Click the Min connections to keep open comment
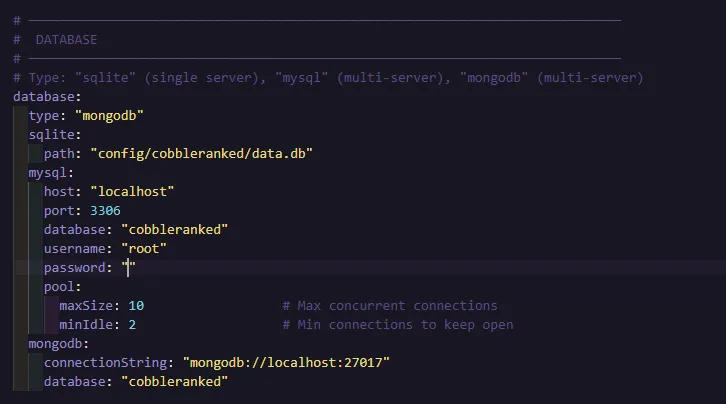This screenshot has height=404, width=726. click(x=398, y=325)
